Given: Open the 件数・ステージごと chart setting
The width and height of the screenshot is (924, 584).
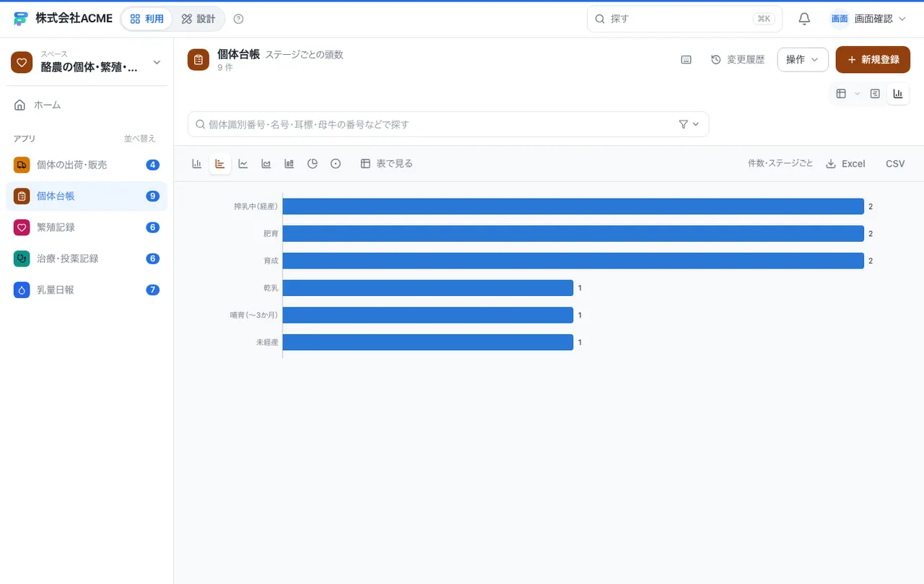Looking at the screenshot, I should [780, 164].
